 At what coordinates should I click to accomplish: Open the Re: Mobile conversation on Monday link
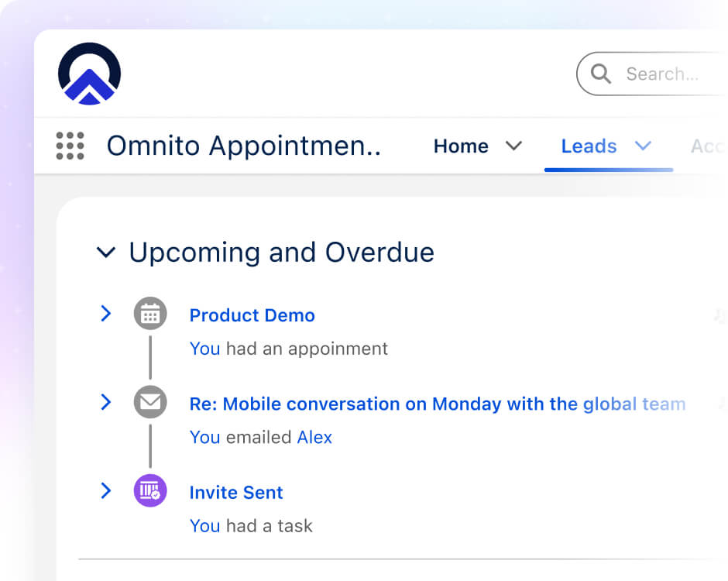(438, 404)
